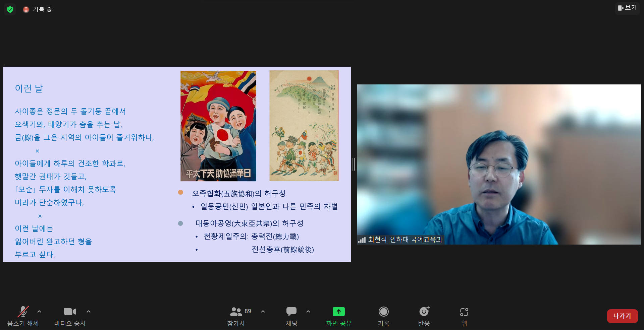Viewport: 644px width, 330px height.
Task: Click the bullet 천황제일주의: 총력전(總力戰)
Action: tap(251, 237)
